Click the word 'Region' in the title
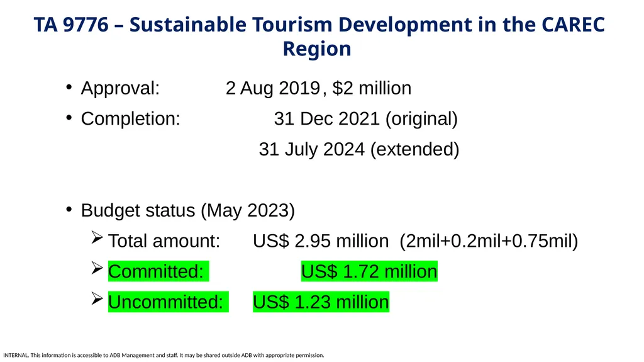Viewport: 644px width, 362px height. pyautogui.click(x=317, y=49)
